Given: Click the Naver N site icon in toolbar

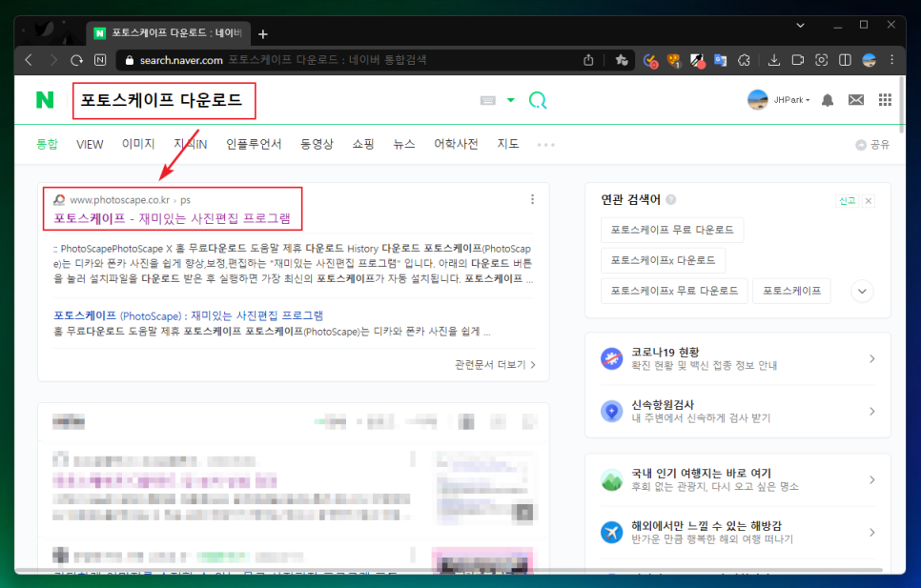Looking at the screenshot, I should tap(100, 60).
